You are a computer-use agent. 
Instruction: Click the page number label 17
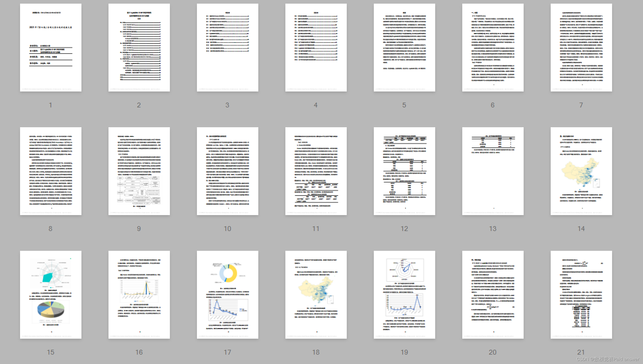[x=227, y=352]
